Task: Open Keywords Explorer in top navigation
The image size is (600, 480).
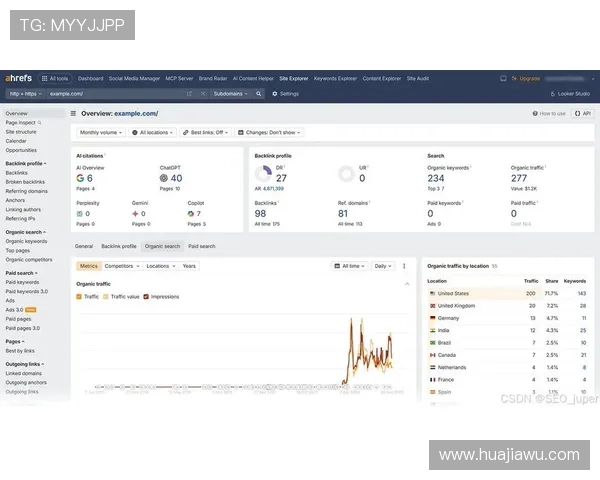Action: click(335, 78)
